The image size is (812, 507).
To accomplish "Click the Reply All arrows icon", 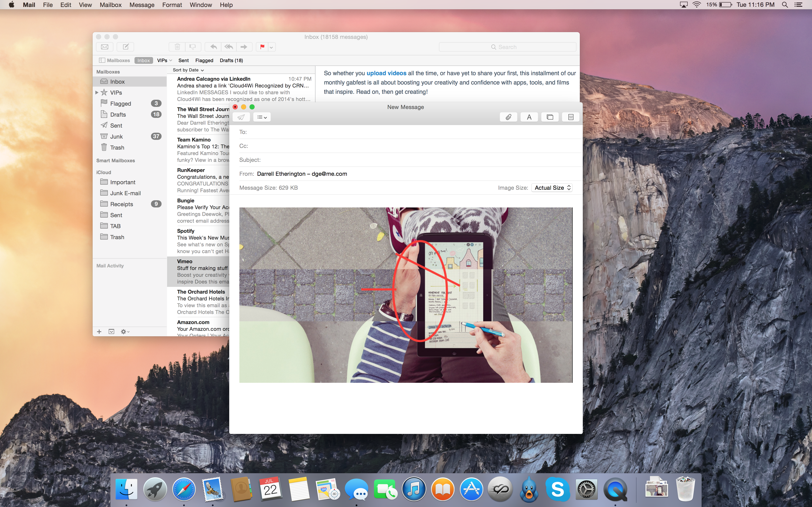I will pyautogui.click(x=229, y=47).
